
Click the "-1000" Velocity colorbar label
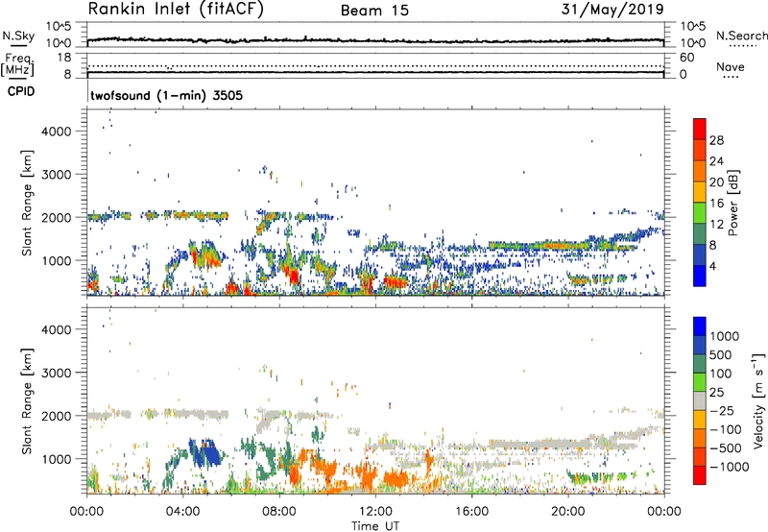pyautogui.click(x=729, y=467)
